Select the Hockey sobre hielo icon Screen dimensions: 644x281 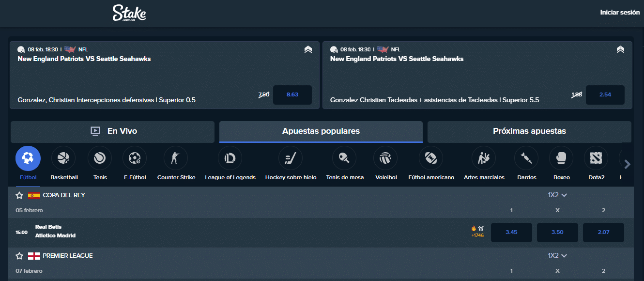[290, 158]
